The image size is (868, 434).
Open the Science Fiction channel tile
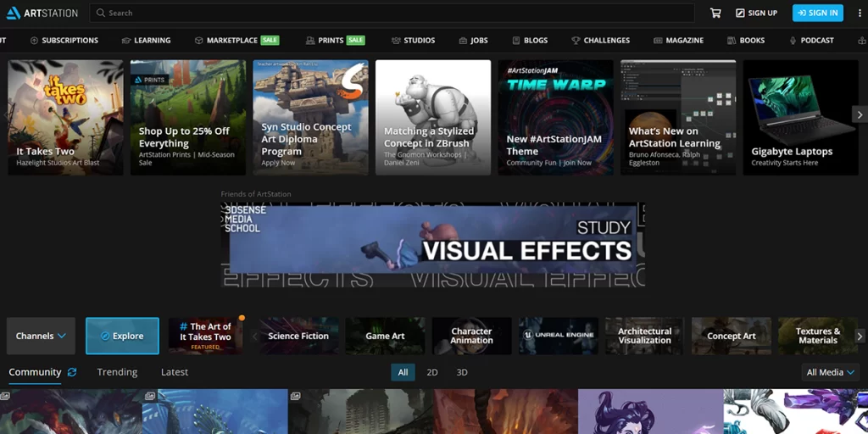[298, 336]
